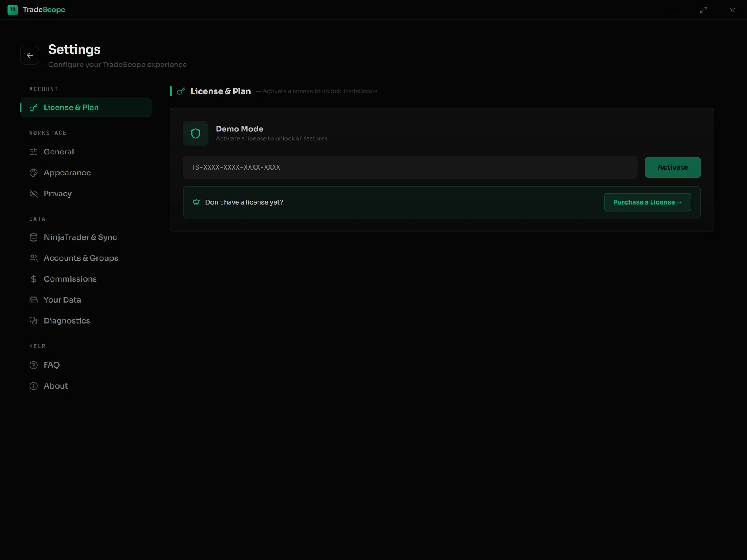Click the palette icon beside Appearance
This screenshot has width=747, height=560.
(x=33, y=173)
